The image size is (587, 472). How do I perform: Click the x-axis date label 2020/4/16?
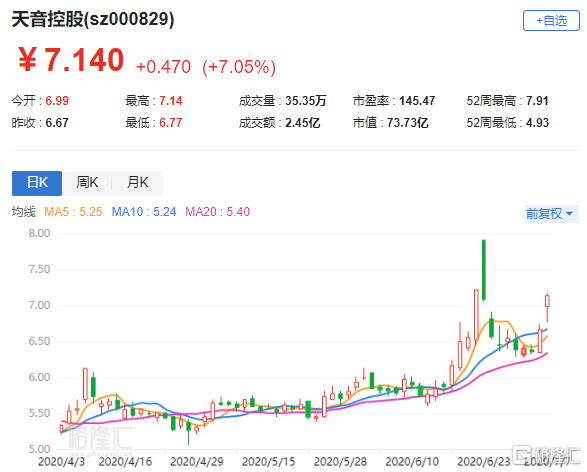pos(125,462)
